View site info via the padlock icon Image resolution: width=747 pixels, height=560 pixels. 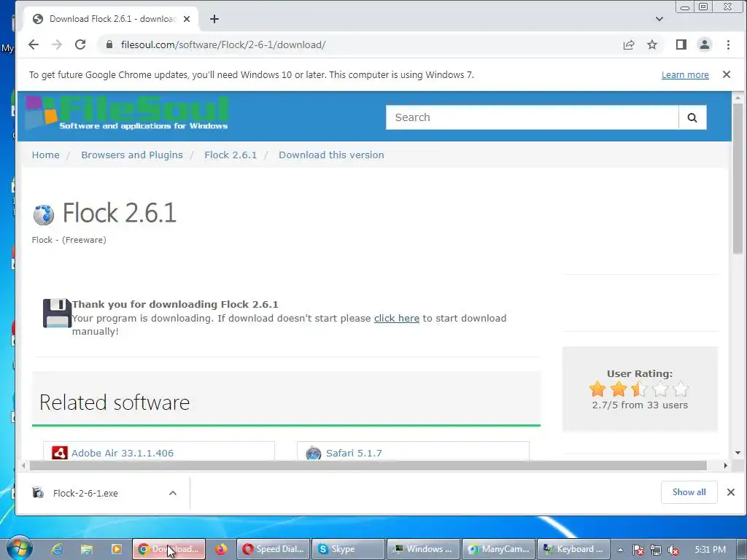[109, 44]
